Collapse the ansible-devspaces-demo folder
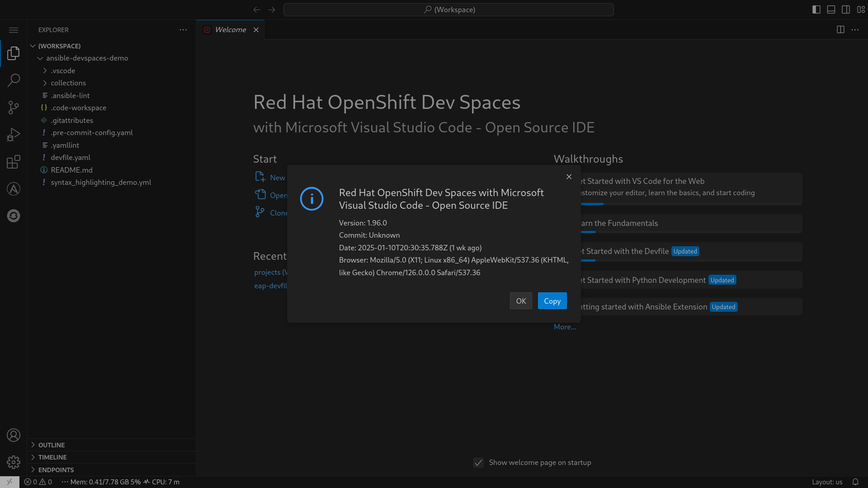868x488 pixels. coord(87,58)
